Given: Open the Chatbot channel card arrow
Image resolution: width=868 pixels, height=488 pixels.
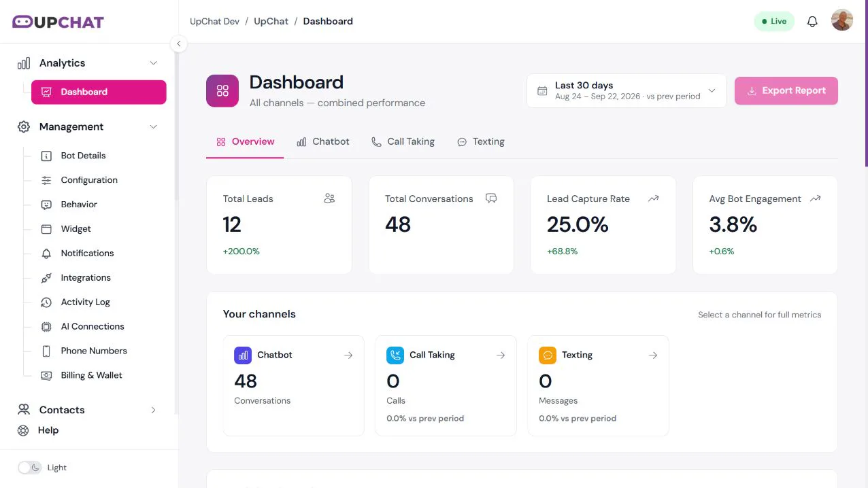Looking at the screenshot, I should (x=348, y=355).
